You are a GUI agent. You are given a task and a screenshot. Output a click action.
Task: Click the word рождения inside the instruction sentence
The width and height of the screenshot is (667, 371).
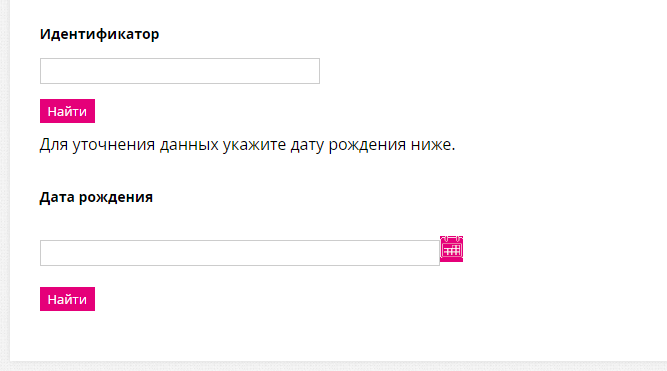(x=367, y=145)
